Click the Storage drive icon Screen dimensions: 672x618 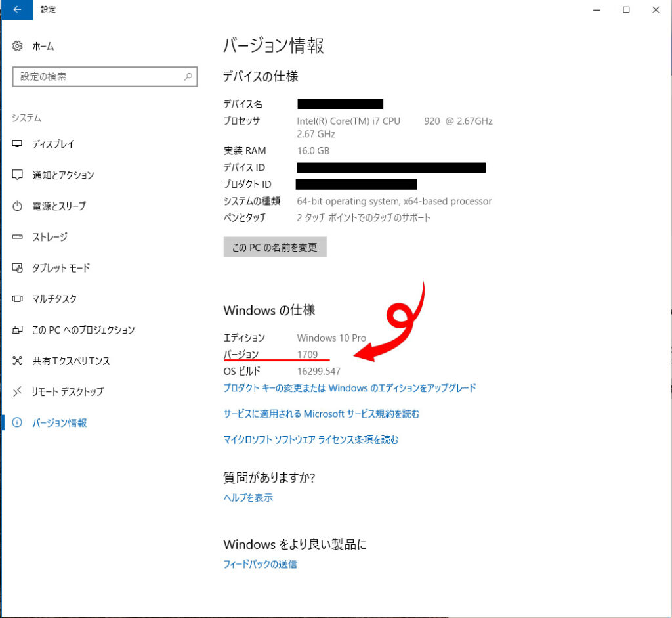click(x=17, y=236)
